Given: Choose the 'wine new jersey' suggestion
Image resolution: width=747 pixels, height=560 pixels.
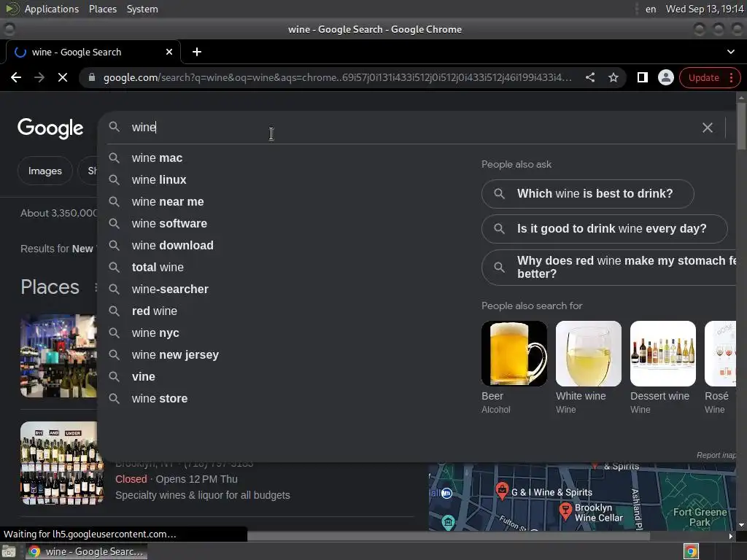Looking at the screenshot, I should 175,355.
